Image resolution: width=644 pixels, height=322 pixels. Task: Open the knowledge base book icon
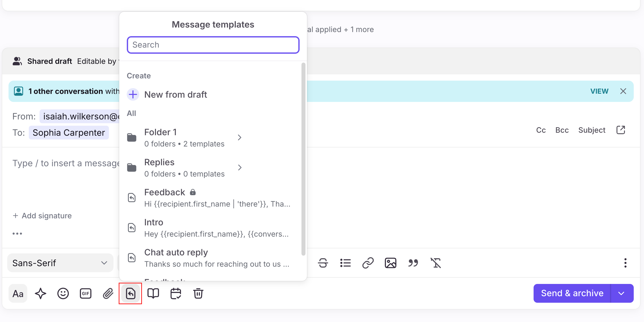point(153,293)
